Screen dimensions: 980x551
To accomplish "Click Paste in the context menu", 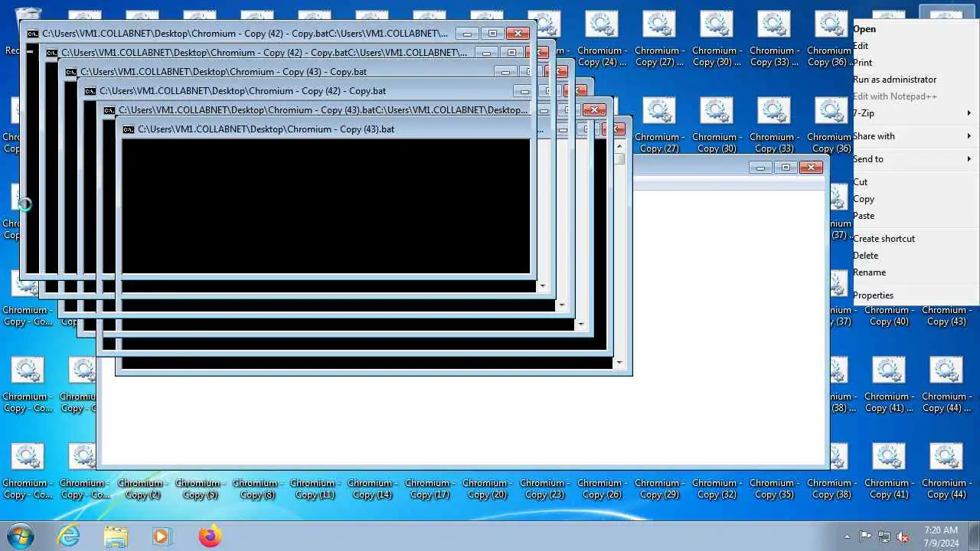I will [864, 216].
